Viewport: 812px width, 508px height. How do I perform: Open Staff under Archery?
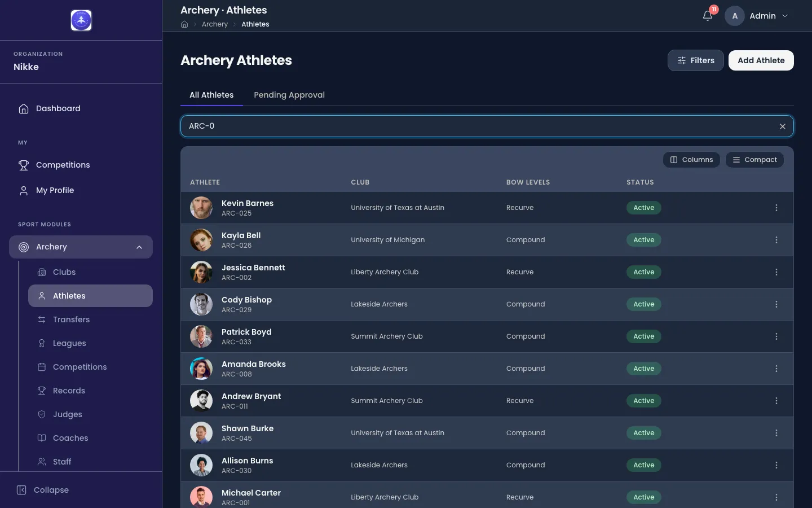(x=90, y=462)
